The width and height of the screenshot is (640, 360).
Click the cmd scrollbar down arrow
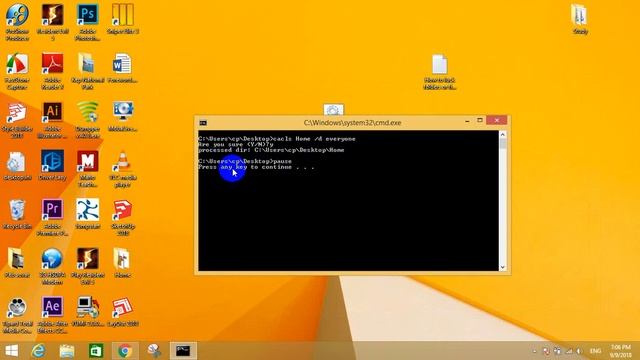(x=503, y=267)
